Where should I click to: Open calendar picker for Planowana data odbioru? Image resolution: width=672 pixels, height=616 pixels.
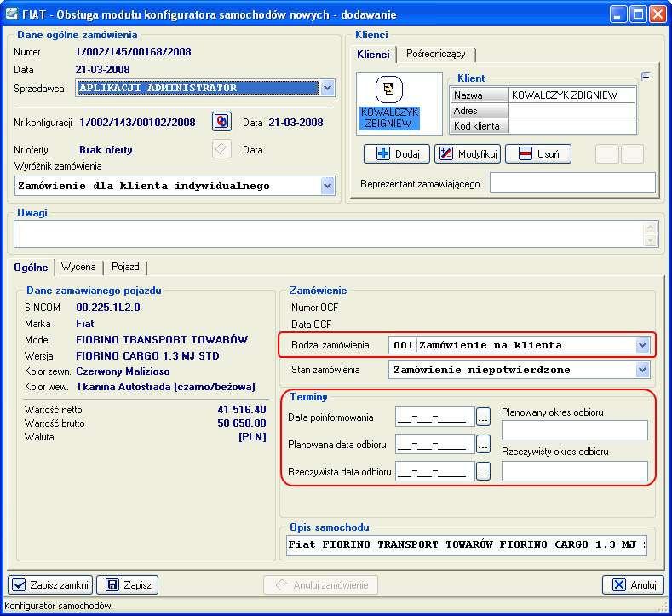point(483,444)
